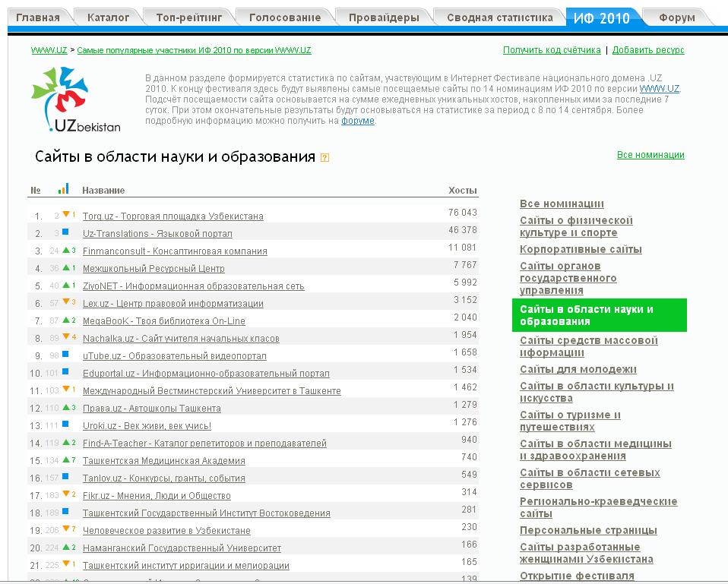The height and width of the screenshot is (584, 728).
Task: Open the Форум tab
Action: [x=677, y=17]
